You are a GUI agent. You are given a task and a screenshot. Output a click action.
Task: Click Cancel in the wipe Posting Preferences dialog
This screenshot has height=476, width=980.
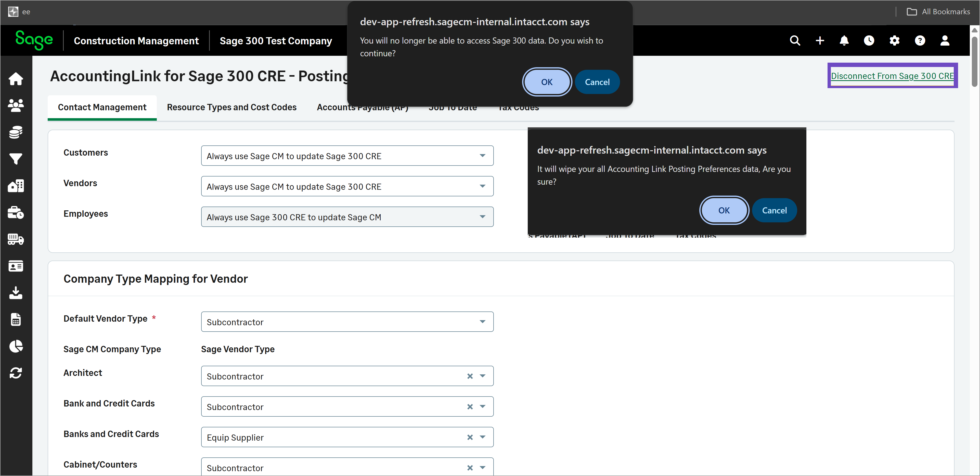pyautogui.click(x=774, y=210)
